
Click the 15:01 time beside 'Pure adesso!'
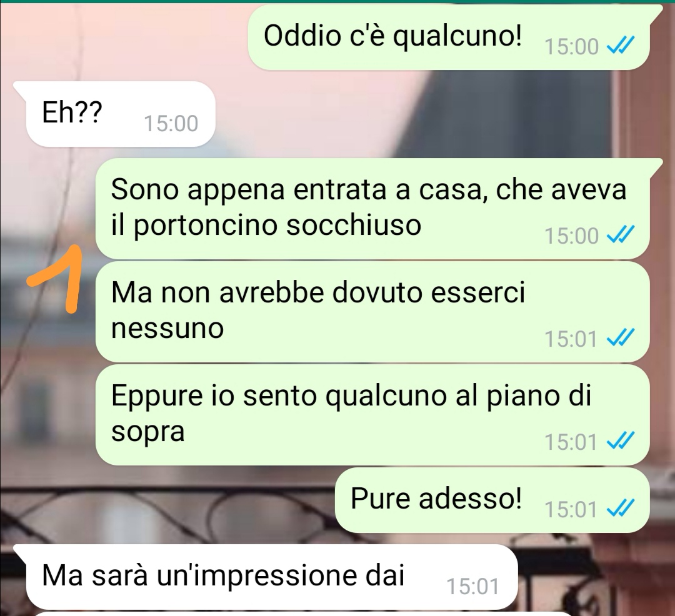[x=571, y=510]
